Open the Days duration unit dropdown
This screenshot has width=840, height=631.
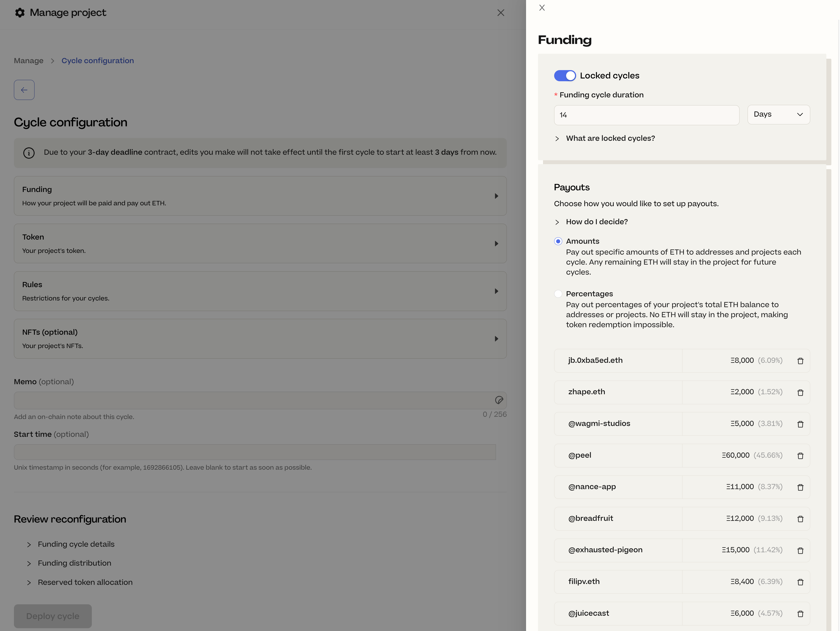[778, 114]
